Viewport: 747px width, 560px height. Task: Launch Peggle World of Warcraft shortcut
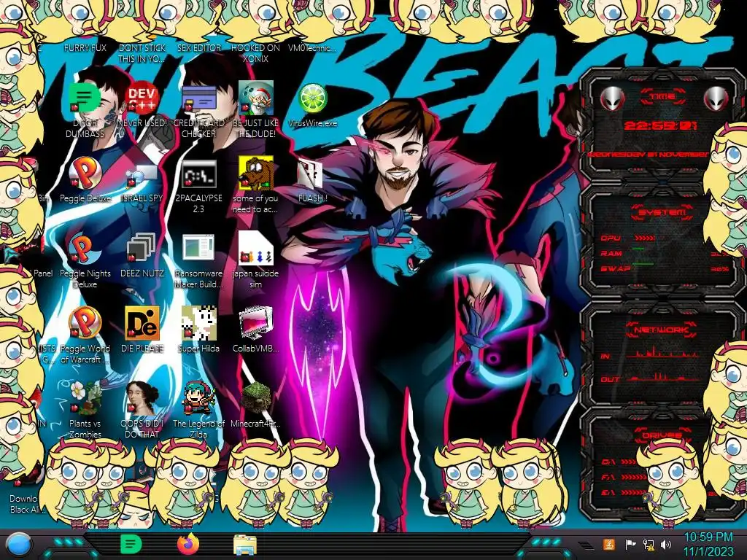coord(85,324)
